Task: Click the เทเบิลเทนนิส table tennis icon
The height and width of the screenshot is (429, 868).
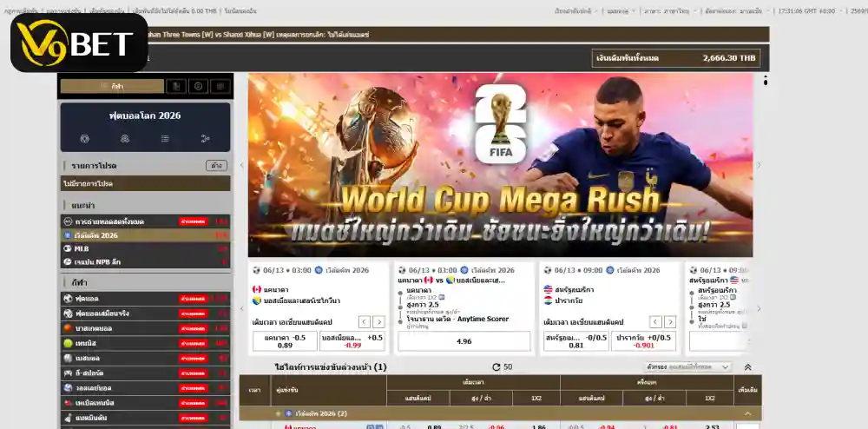Action: [x=68, y=403]
